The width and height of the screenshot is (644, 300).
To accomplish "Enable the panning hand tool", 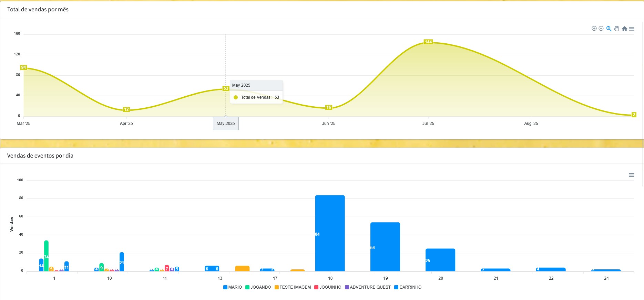I will (616, 29).
